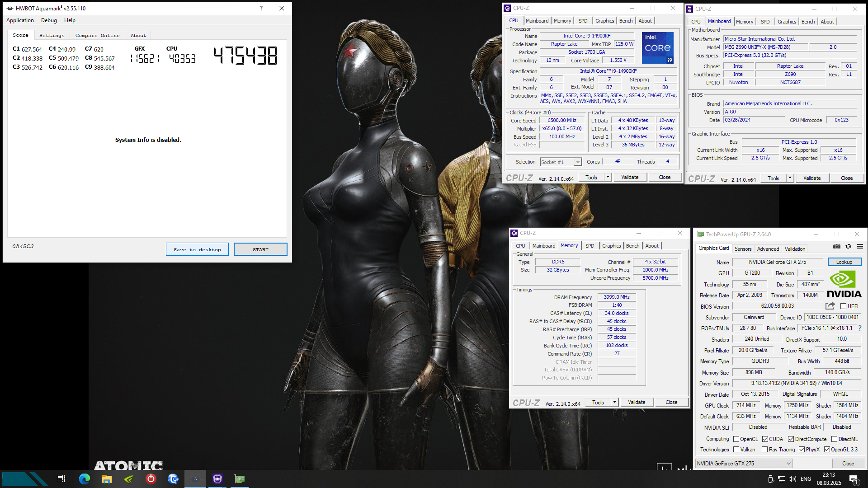Expand Tools arrow in CPU-Z CPU window
The width and height of the screenshot is (868, 488).
tap(608, 177)
